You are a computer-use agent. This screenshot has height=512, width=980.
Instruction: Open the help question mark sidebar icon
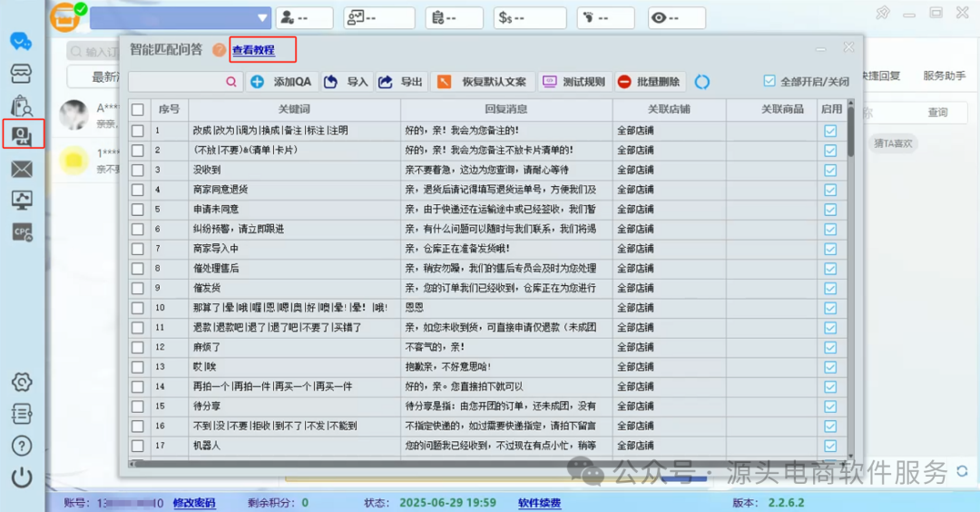click(x=22, y=445)
